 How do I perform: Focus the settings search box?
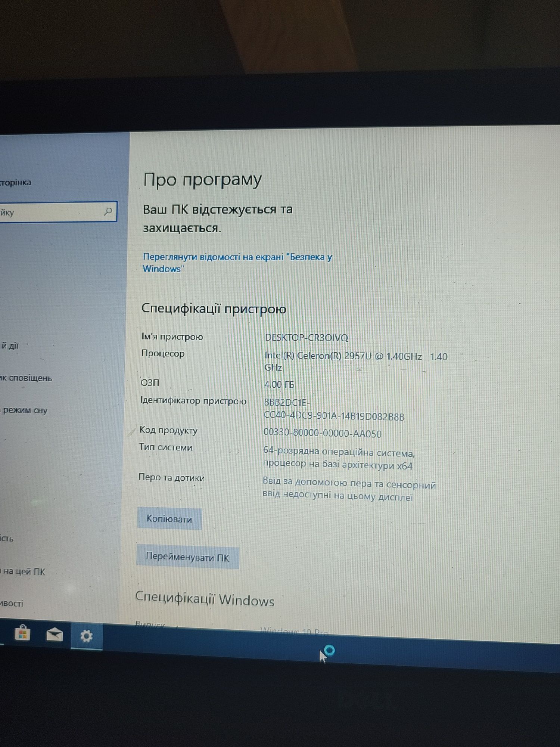pyautogui.click(x=58, y=212)
